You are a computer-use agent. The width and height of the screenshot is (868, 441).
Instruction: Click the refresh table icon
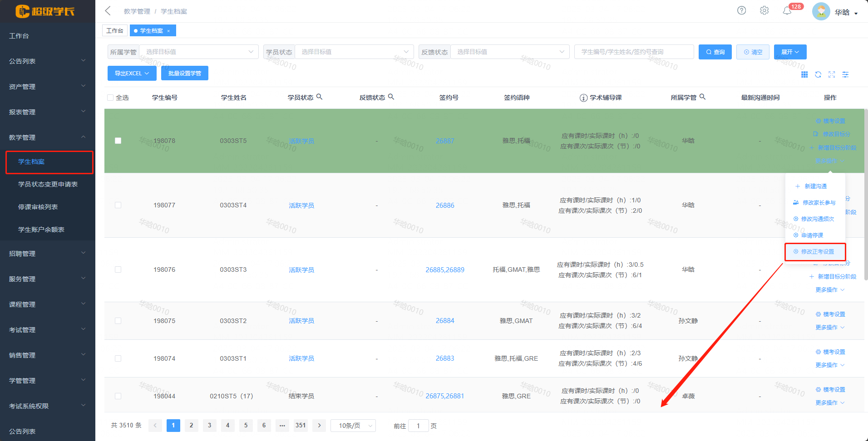tap(818, 75)
